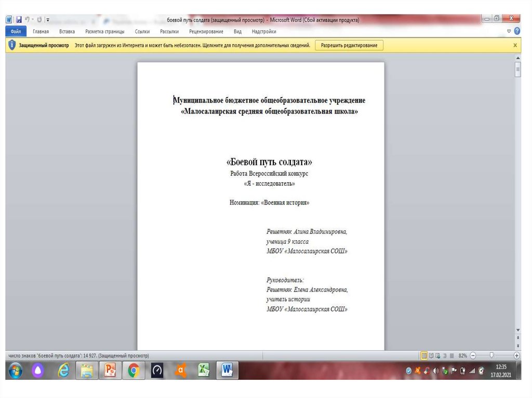Click the character count text in status bar
Image resolution: width=532 pixels, height=398 pixels.
[78, 355]
